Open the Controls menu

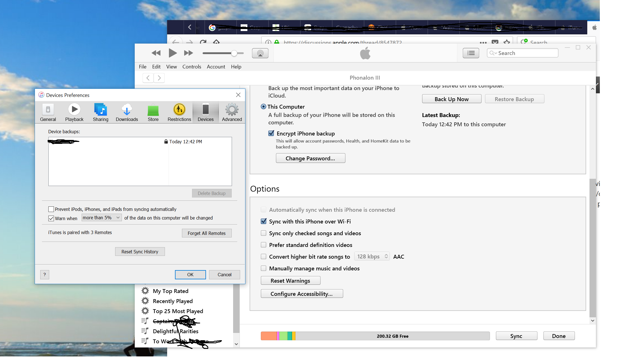(192, 66)
